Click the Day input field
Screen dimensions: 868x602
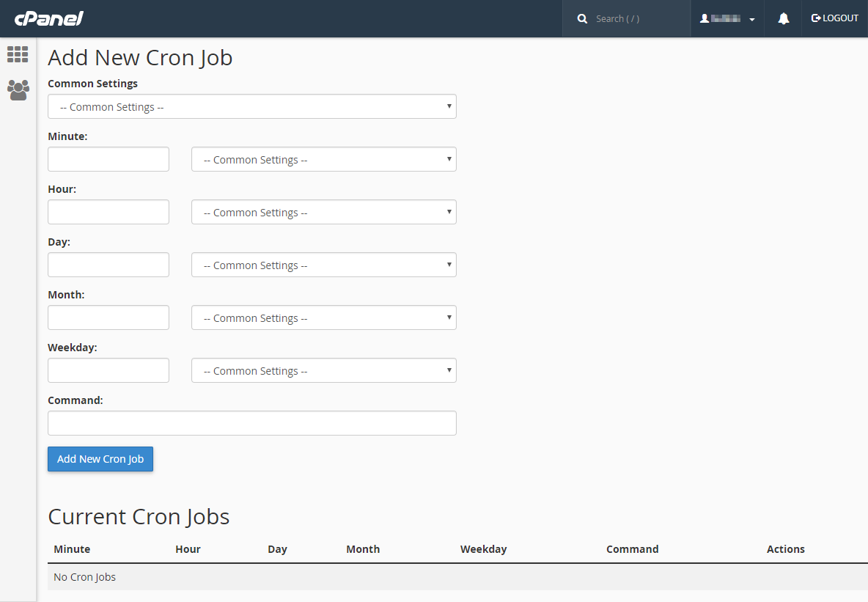(x=108, y=265)
